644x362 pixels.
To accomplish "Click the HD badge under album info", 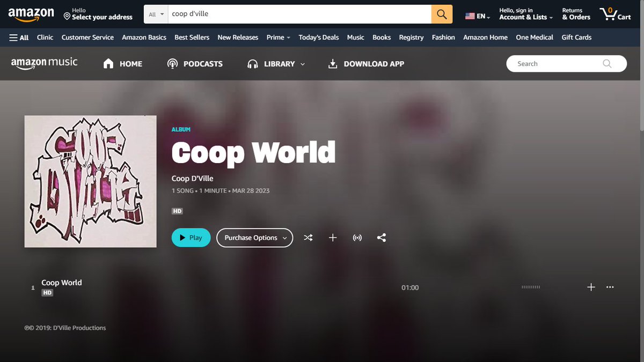I will [177, 211].
